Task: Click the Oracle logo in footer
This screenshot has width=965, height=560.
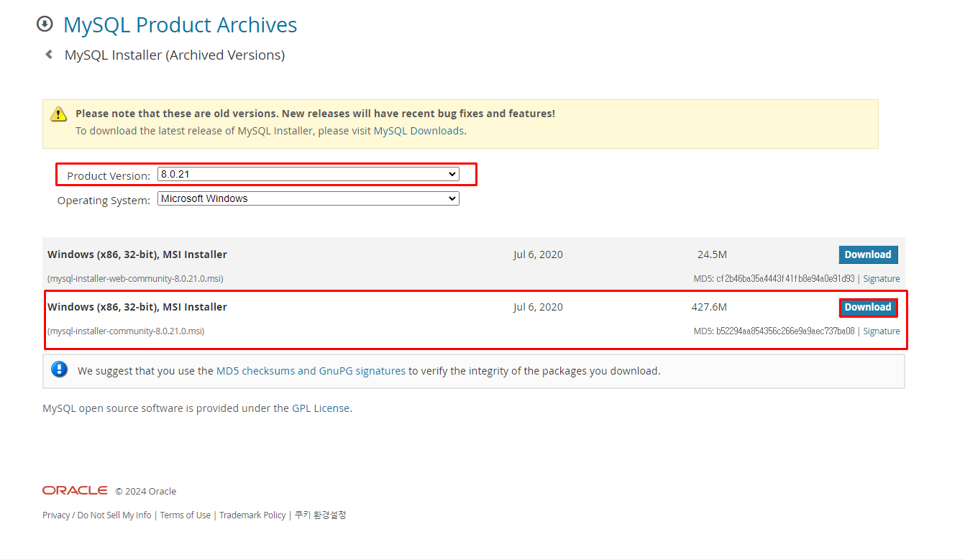Action: point(75,490)
